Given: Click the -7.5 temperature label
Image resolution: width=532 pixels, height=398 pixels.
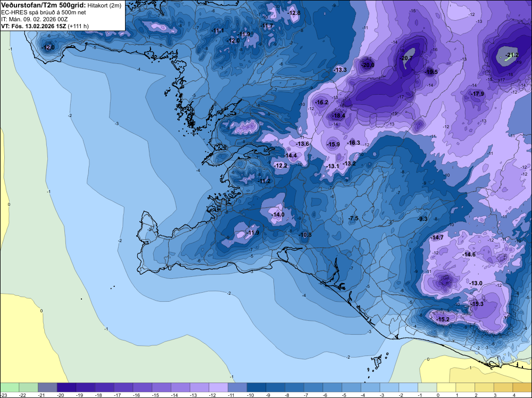Looking at the screenshot, I should tap(354, 218).
